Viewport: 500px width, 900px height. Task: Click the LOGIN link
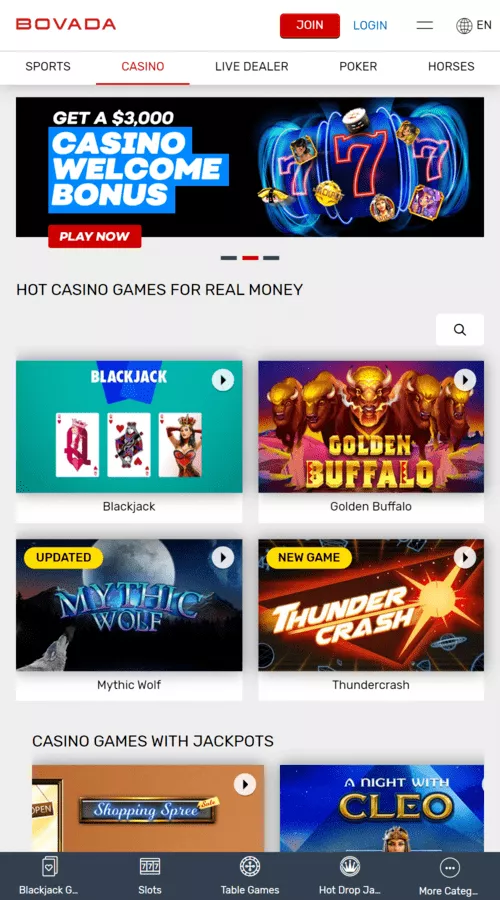(370, 25)
